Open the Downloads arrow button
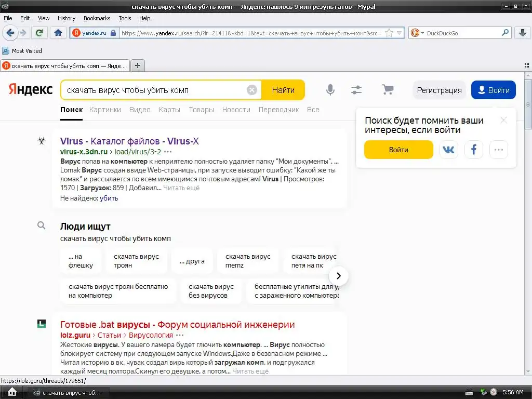Image resolution: width=532 pixels, height=399 pixels. tap(523, 33)
